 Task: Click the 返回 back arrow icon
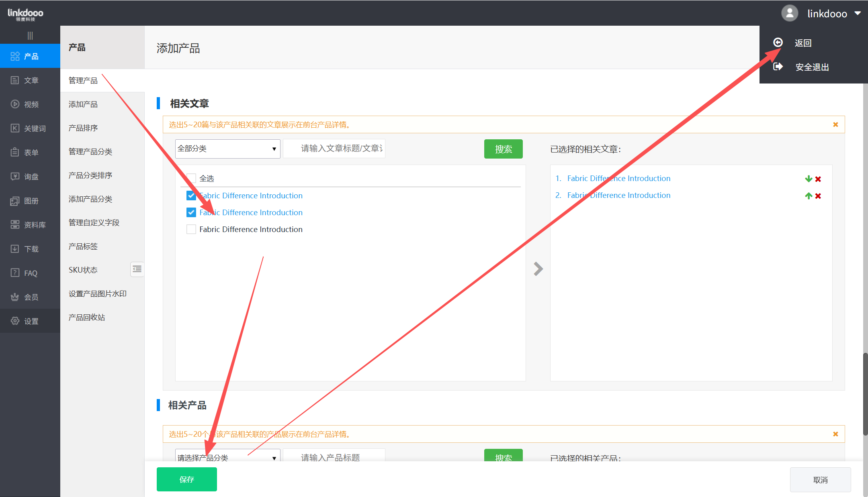(x=778, y=43)
